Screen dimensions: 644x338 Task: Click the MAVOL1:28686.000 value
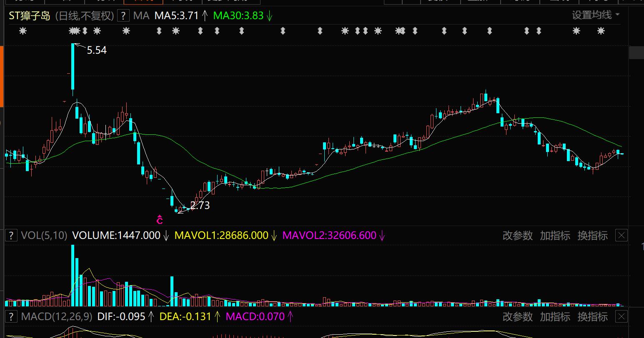[221, 235]
